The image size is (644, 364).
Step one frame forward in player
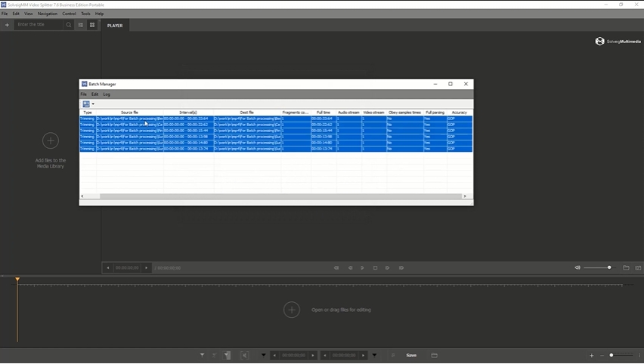[387, 268]
